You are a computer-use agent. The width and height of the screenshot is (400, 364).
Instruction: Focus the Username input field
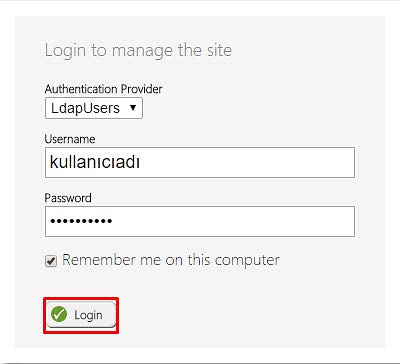[x=200, y=162]
